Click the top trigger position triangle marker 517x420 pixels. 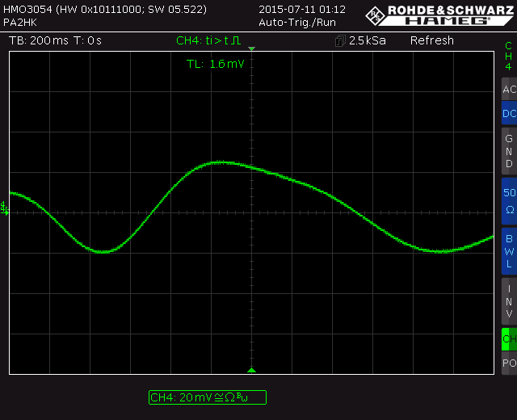pyautogui.click(x=251, y=50)
